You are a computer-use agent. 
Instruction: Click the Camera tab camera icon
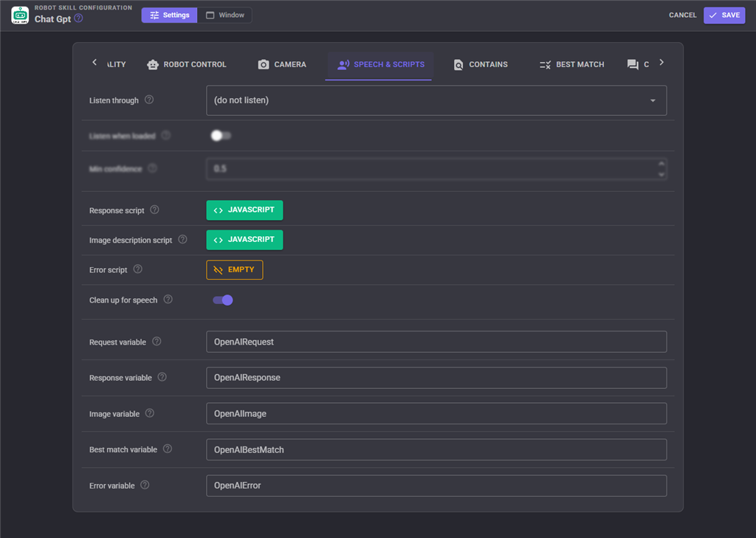pos(264,65)
